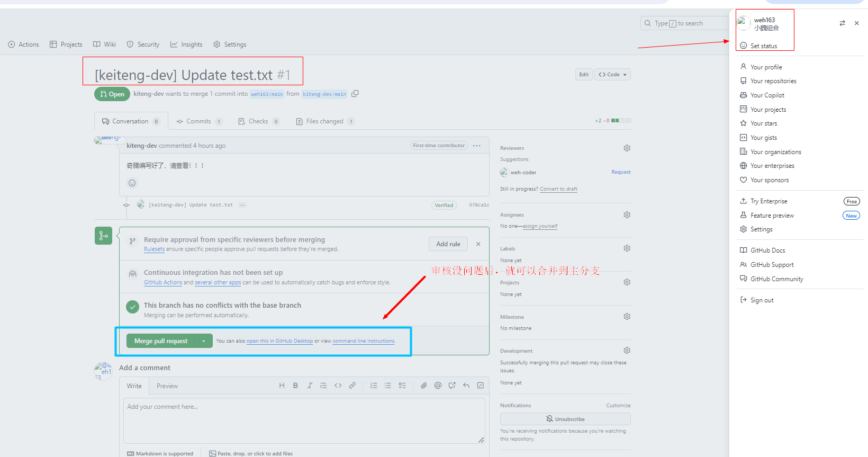Open Assignees gear settings
Image resolution: width=868 pixels, height=457 pixels.
[627, 215]
